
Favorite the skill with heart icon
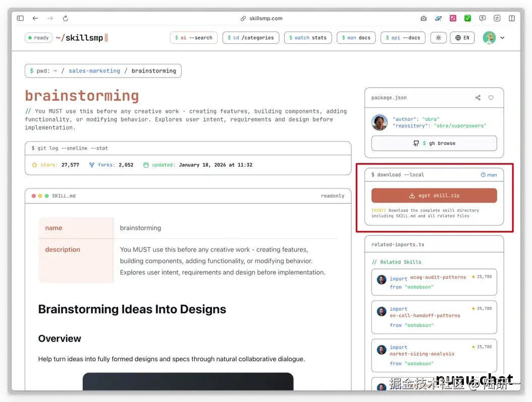pyautogui.click(x=491, y=98)
